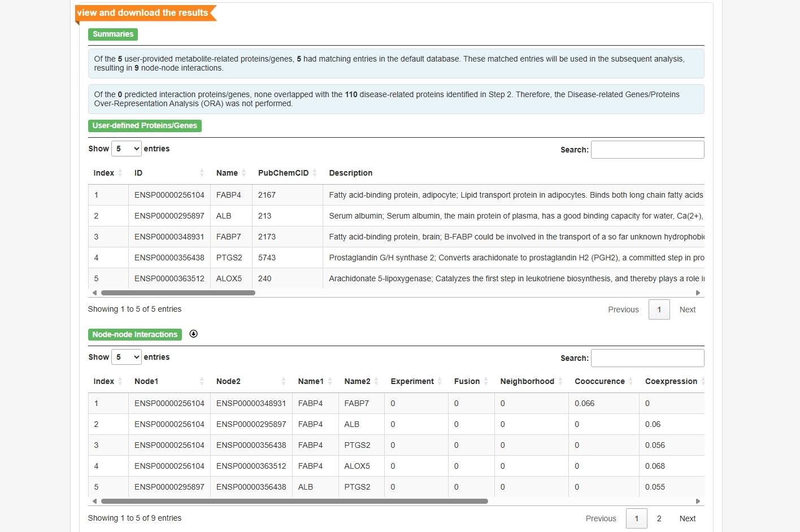Viewport: 800px width, 532px height.
Task: Click the proteins table horizontal scrollbar thumb
Action: click(x=178, y=293)
